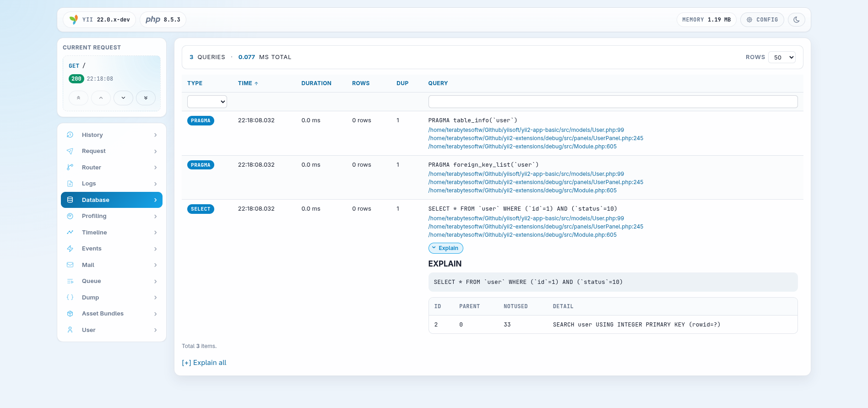
Task: Open the Type filter dropdown
Action: tap(207, 102)
